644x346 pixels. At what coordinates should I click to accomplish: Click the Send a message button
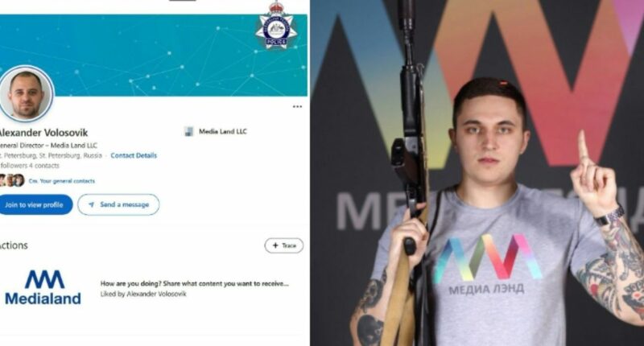(118, 204)
